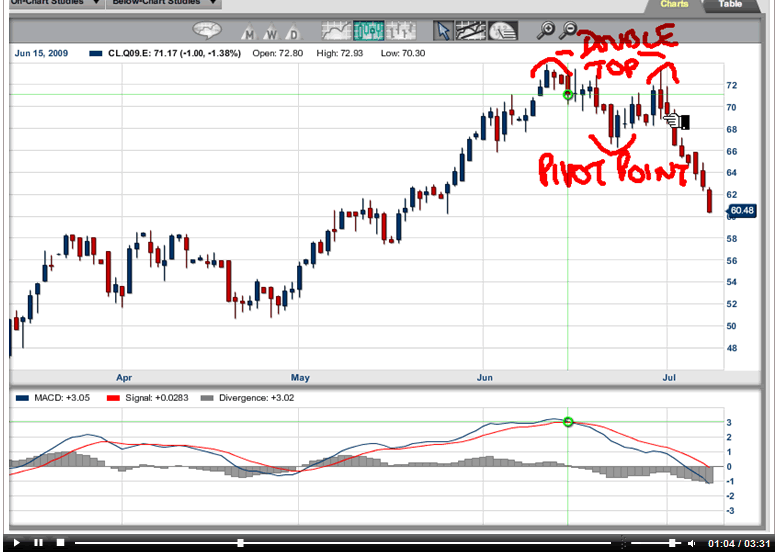Click the May label on time axis

pyautogui.click(x=300, y=378)
